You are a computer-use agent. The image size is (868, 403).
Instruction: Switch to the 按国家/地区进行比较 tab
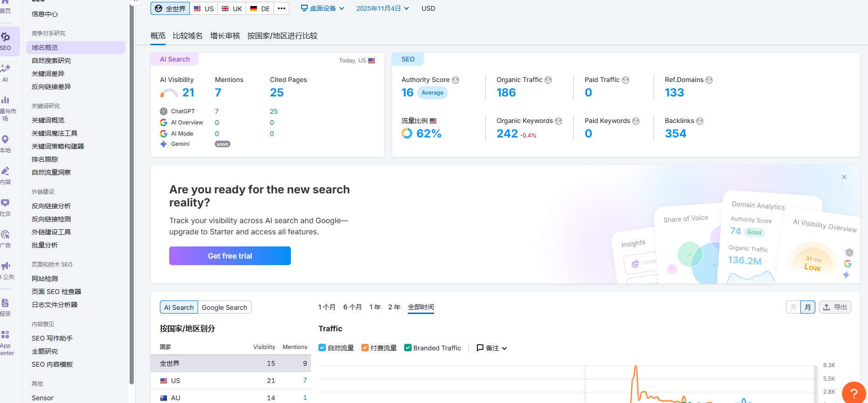[282, 36]
